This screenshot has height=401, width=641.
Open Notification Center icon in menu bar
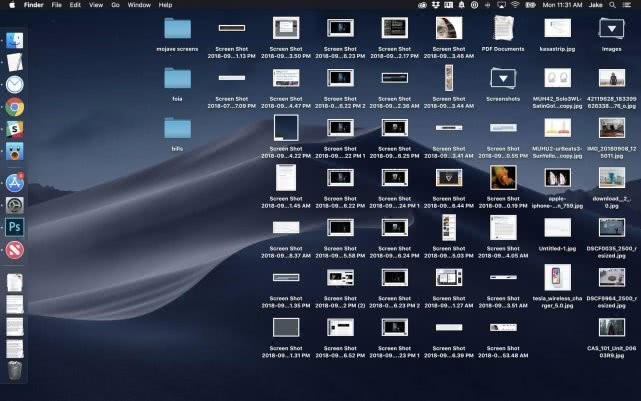(629, 5)
